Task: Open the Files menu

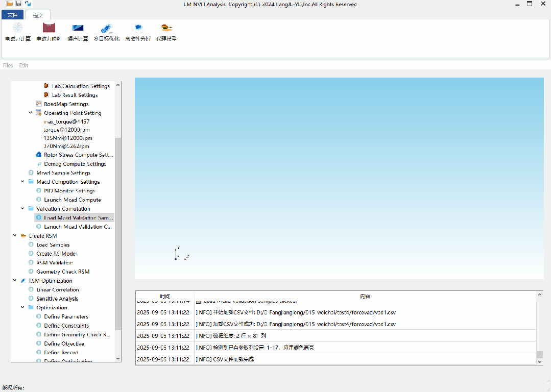Action: tap(8, 65)
